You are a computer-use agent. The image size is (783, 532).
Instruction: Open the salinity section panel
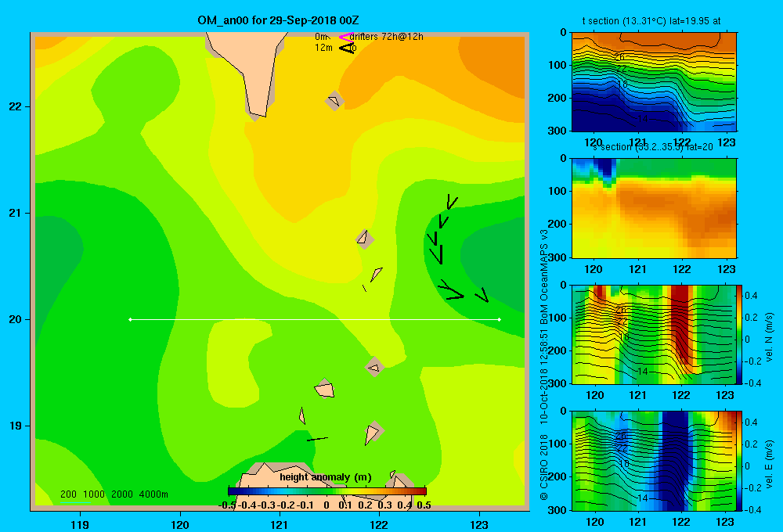pos(654,208)
